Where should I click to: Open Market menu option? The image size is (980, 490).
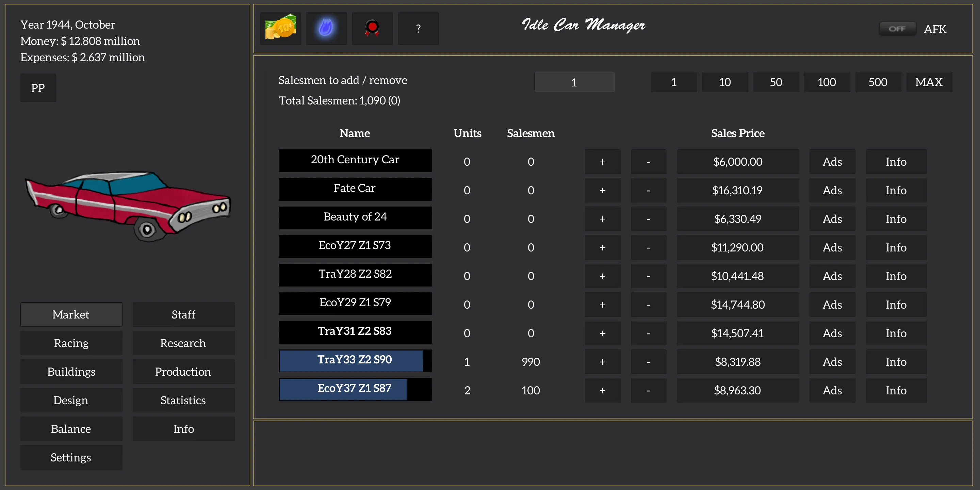(x=70, y=314)
